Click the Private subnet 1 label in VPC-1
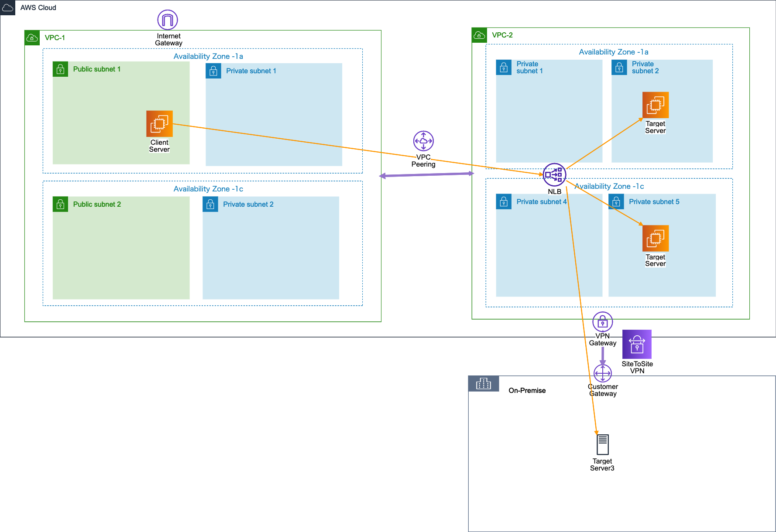This screenshot has height=532, width=776. [251, 71]
